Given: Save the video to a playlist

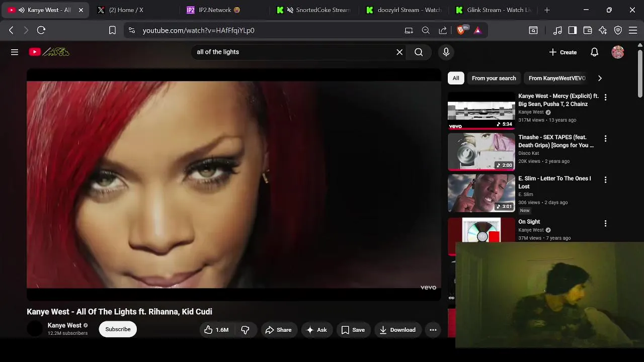Looking at the screenshot, I should [x=353, y=330].
